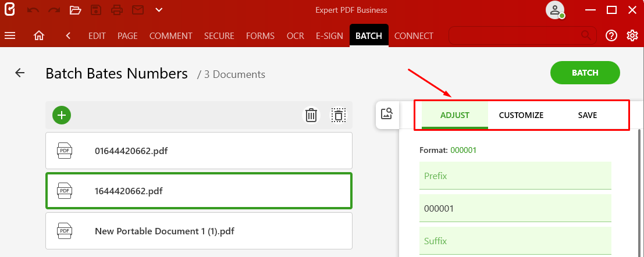Clear all documents with the dashed trash icon
The image size is (644, 257).
pos(339,115)
